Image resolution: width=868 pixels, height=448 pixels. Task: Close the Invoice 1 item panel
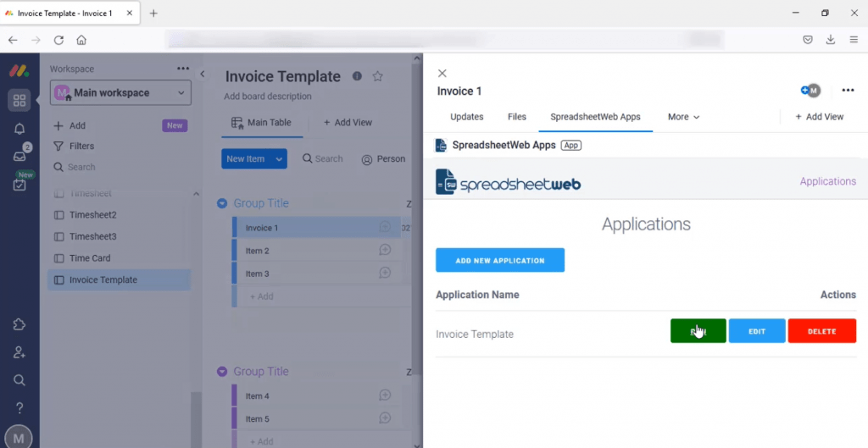442,73
